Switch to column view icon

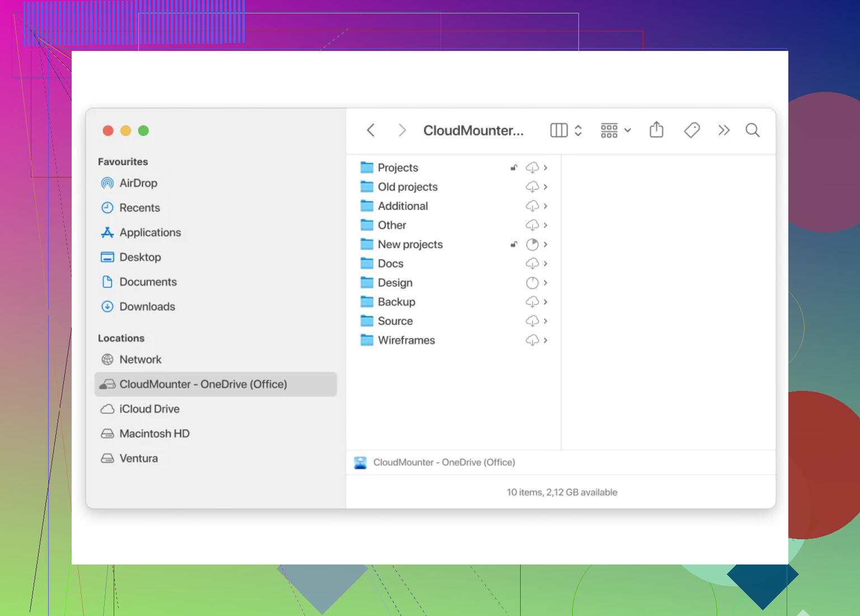click(x=559, y=130)
